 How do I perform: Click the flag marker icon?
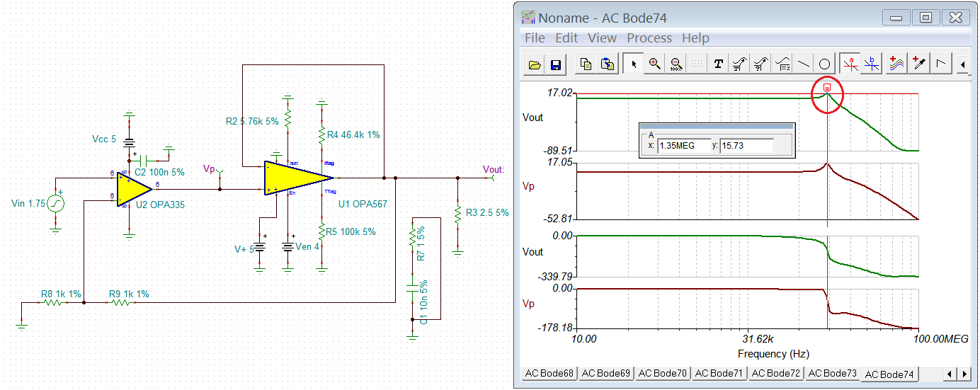click(940, 64)
